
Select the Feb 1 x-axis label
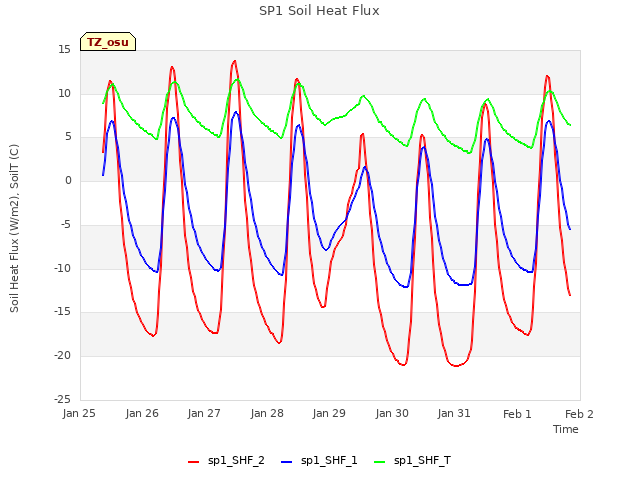pyautogui.click(x=517, y=414)
